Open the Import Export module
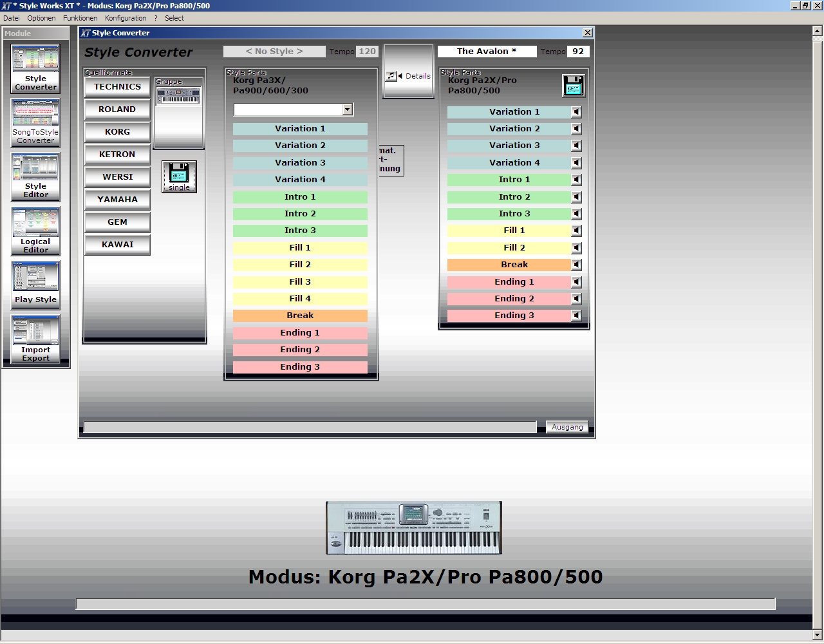Screen dimensions: 824x644 pos(35,339)
